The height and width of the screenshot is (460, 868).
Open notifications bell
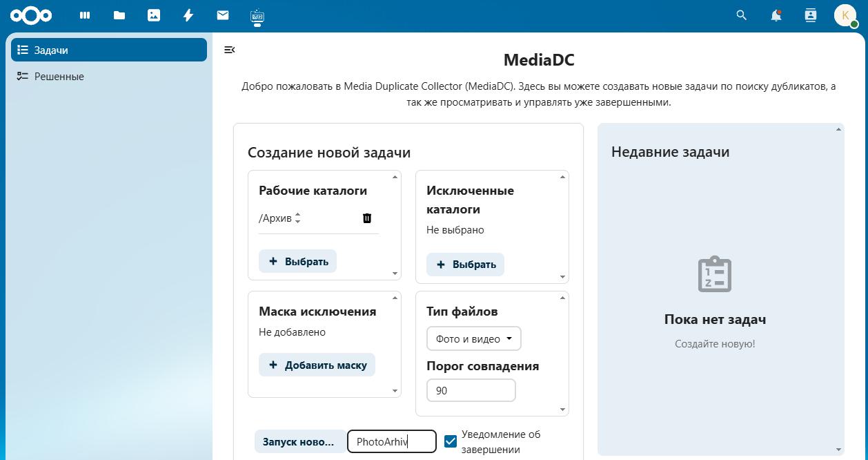(x=776, y=15)
